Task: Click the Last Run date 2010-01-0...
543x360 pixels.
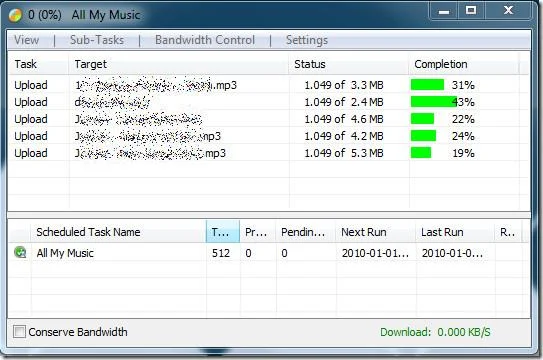Action: [x=452, y=253]
